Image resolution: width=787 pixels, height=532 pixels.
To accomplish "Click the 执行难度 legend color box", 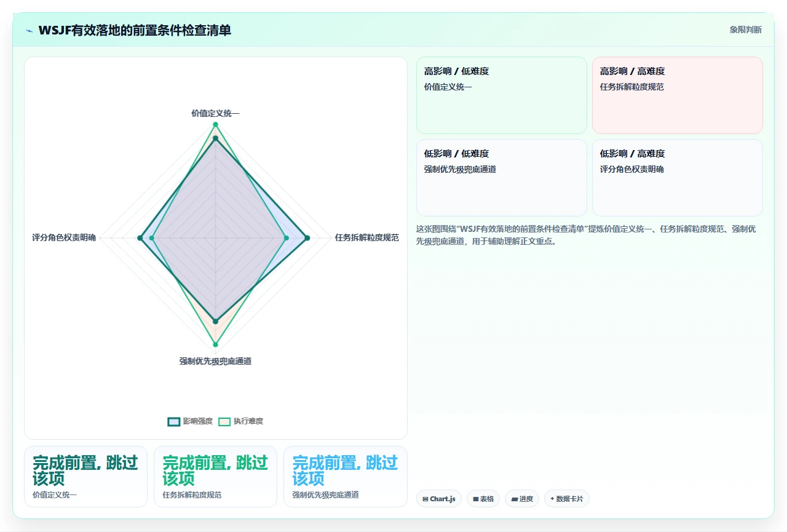I will 224,421.
